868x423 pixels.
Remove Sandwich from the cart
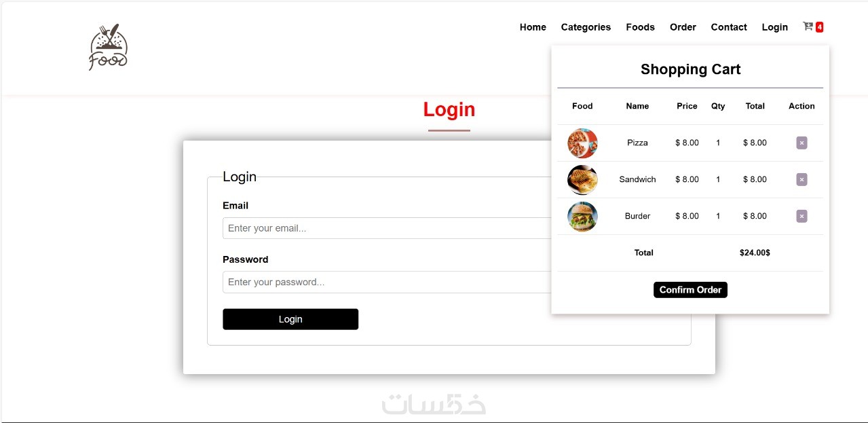[x=801, y=179]
